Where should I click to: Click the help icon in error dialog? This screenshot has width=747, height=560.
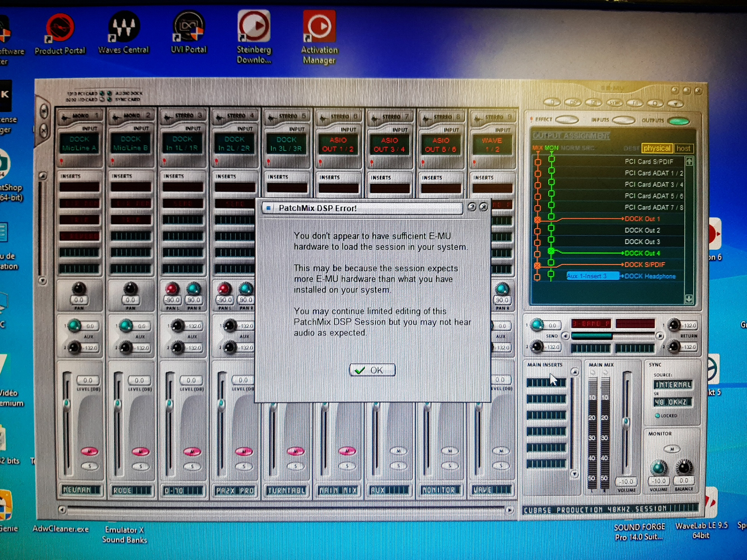click(472, 207)
